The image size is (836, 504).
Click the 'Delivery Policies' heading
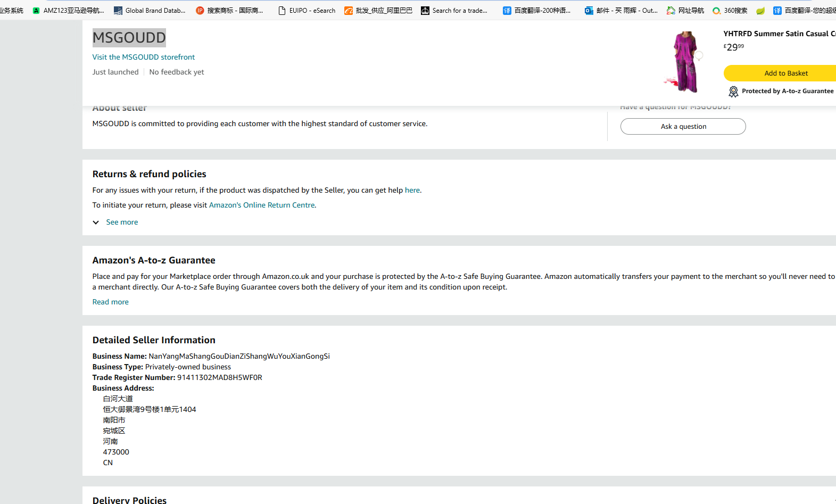(129, 500)
